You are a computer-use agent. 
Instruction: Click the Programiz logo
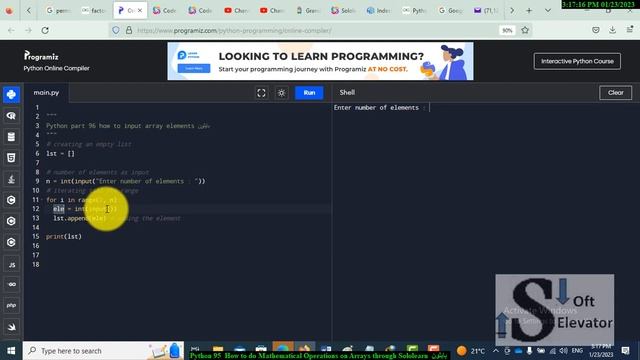(x=41, y=56)
